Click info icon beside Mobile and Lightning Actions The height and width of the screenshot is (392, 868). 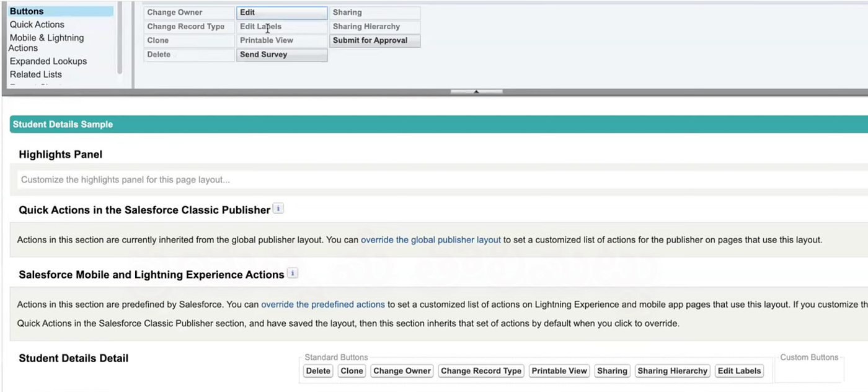point(293,274)
